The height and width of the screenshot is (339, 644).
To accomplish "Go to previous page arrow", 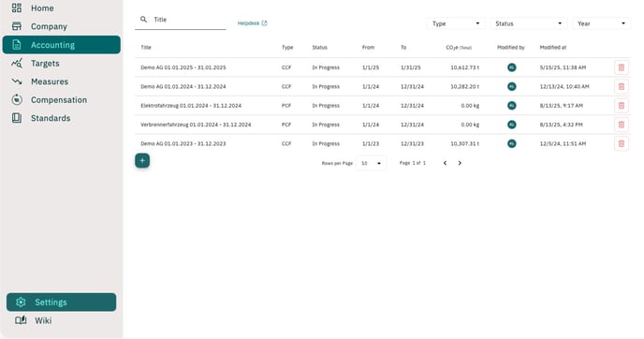I will (x=445, y=163).
